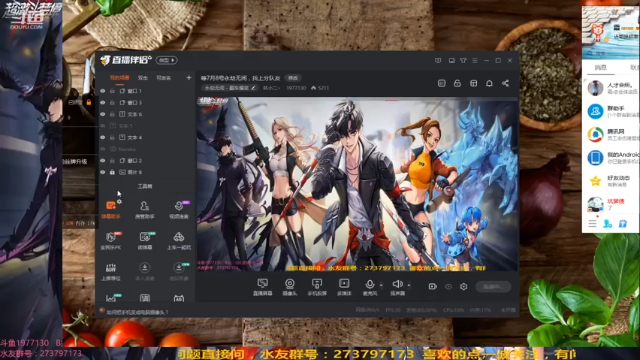
Task: Hide the 图片 6 source
Action: pos(102,172)
